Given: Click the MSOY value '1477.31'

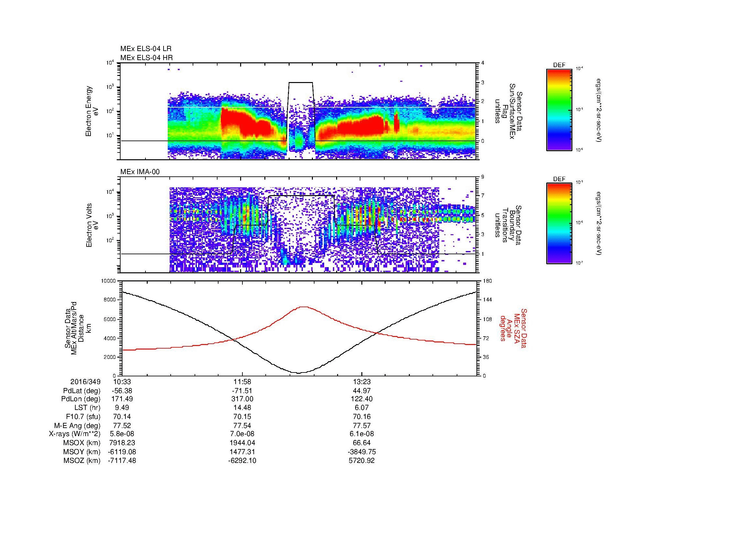Looking at the screenshot, I should click(242, 452).
